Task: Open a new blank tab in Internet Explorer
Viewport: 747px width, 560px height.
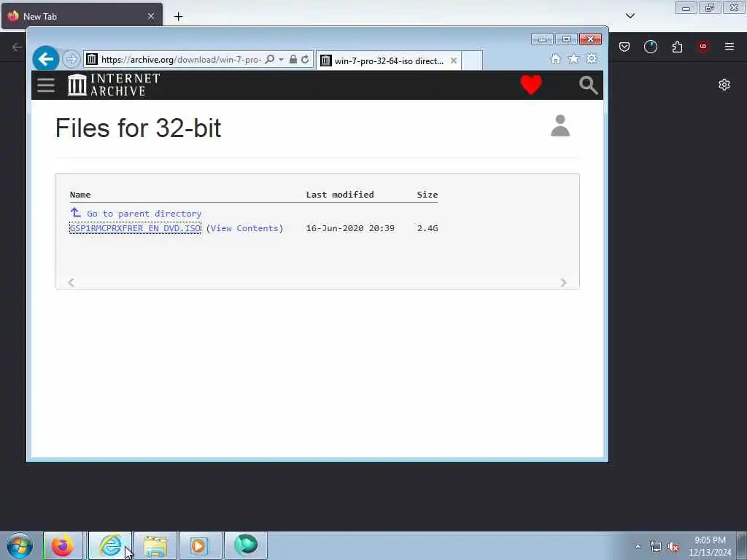Action: pyautogui.click(x=472, y=61)
